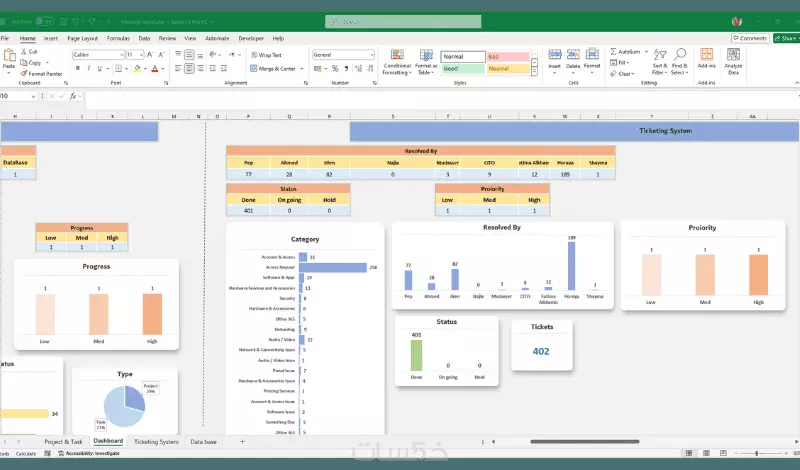Image resolution: width=800 pixels, height=470 pixels.
Task: Click the cell borders icon
Action: (118, 68)
